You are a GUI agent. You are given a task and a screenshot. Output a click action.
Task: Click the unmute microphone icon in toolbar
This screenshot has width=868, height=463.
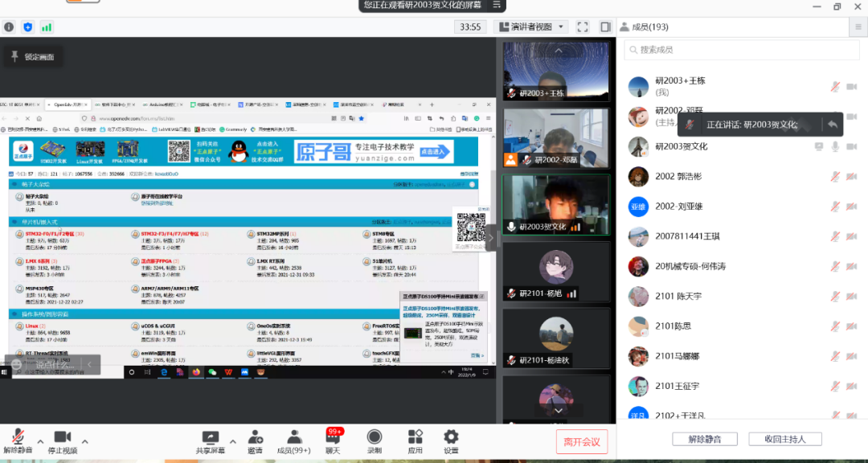click(17, 436)
